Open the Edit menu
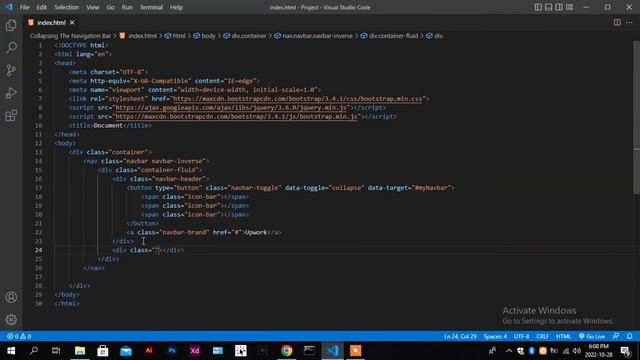 click(x=42, y=7)
